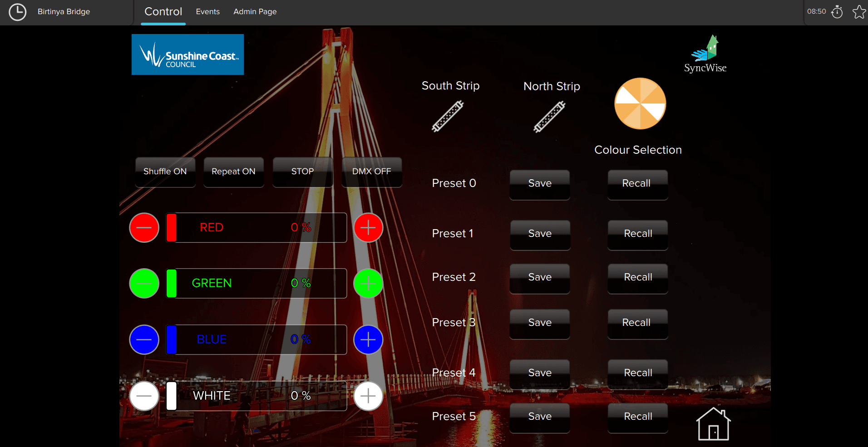Screen dimensions: 868x447
Task: Toggle the DMX OFF button
Action: 371,172
